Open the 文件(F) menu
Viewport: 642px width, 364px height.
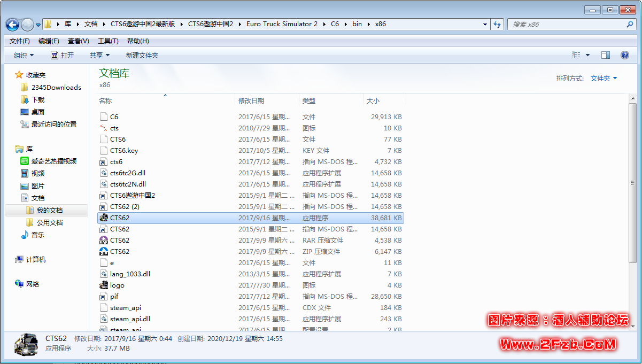coord(20,41)
